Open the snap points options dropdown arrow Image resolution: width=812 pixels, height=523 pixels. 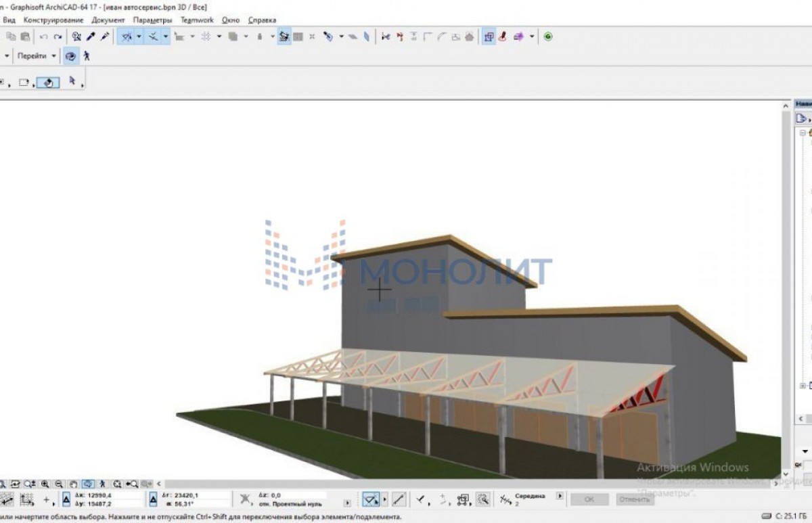pos(166,37)
